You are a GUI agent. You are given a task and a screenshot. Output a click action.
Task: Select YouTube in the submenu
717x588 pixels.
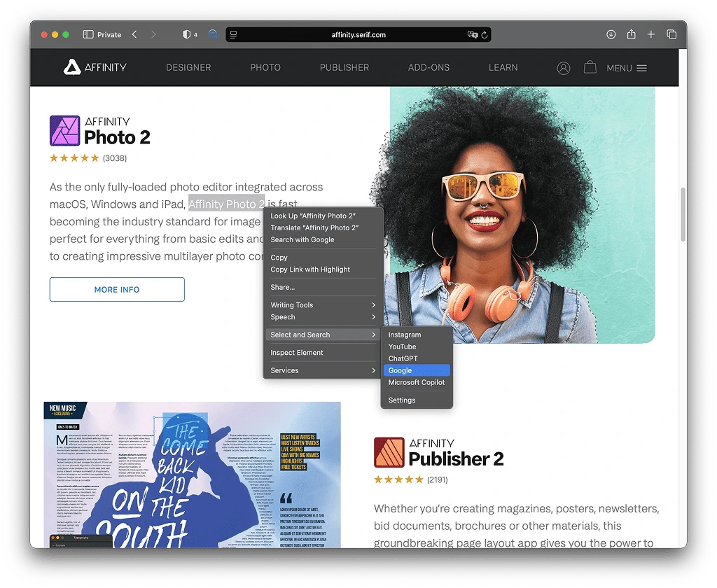click(x=417, y=346)
